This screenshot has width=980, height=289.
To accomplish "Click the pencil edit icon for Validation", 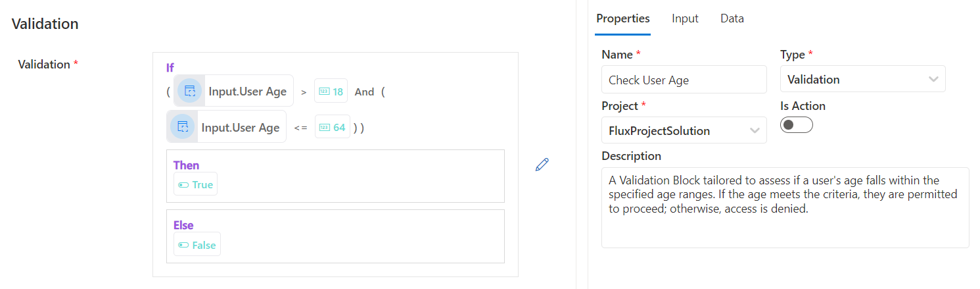I will coord(542,165).
